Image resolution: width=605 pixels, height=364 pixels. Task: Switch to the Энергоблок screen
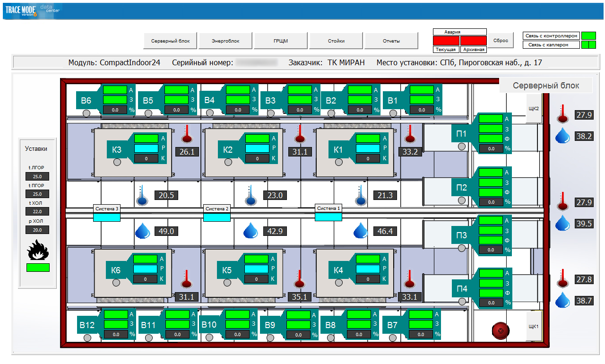tap(225, 41)
